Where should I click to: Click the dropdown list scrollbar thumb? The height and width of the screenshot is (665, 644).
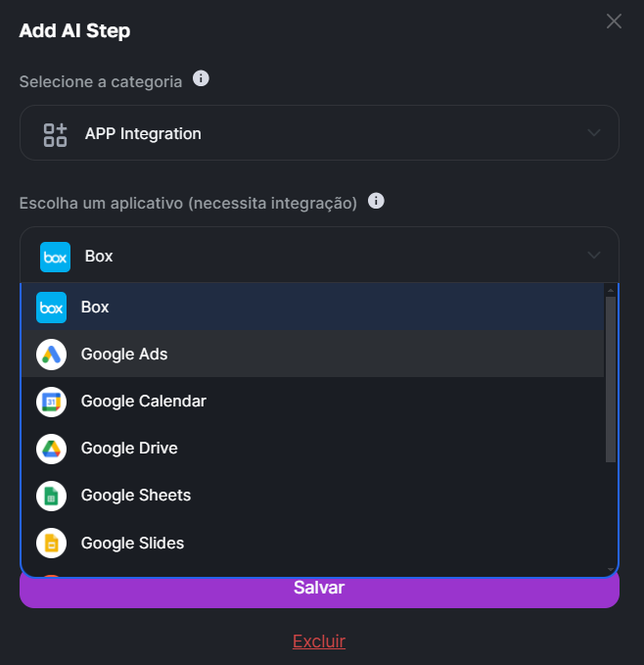(611, 379)
